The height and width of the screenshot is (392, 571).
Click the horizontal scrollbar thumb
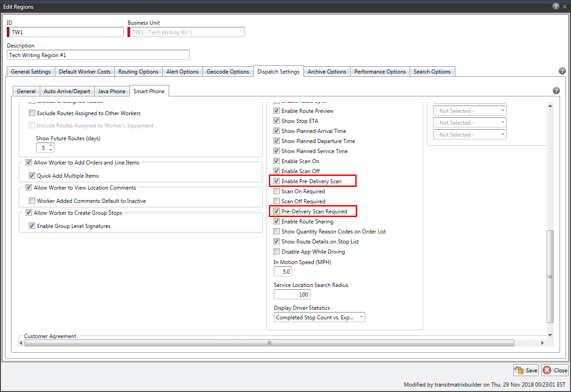[269, 343]
